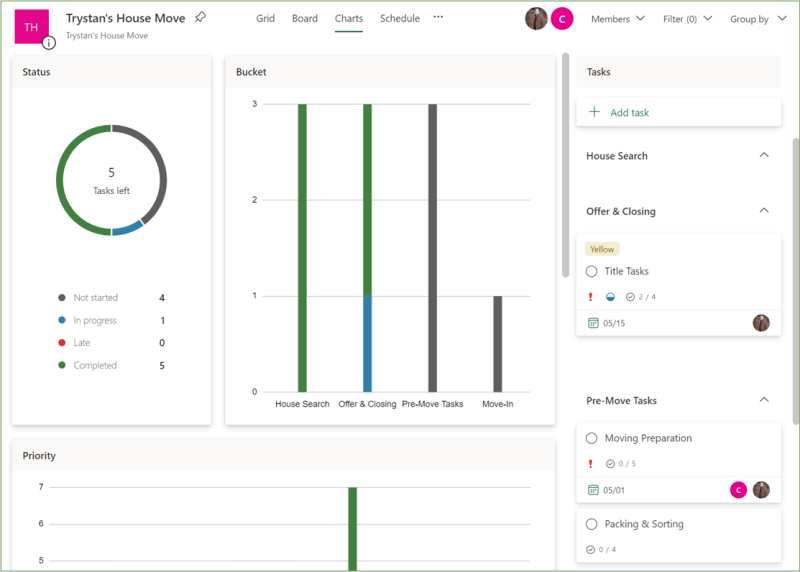Click the calendar icon next to 05/15
The height and width of the screenshot is (572, 800).
593,323
